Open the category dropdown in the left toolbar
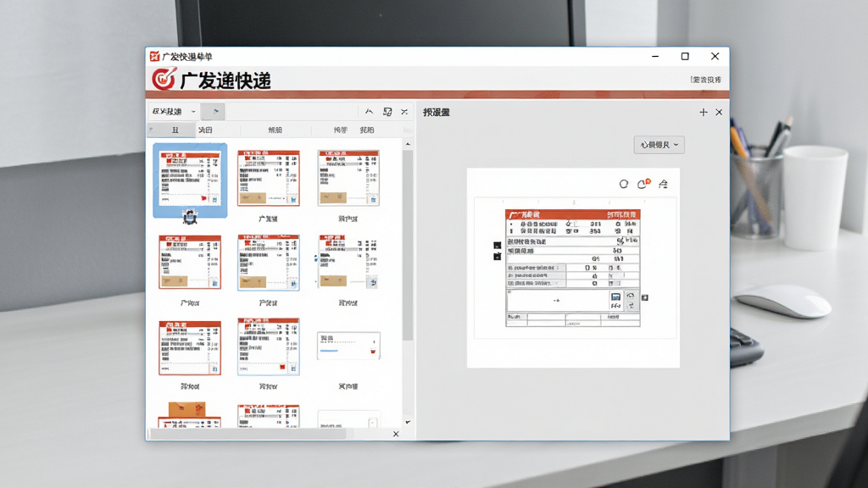This screenshot has height=488, width=868. pos(174,111)
